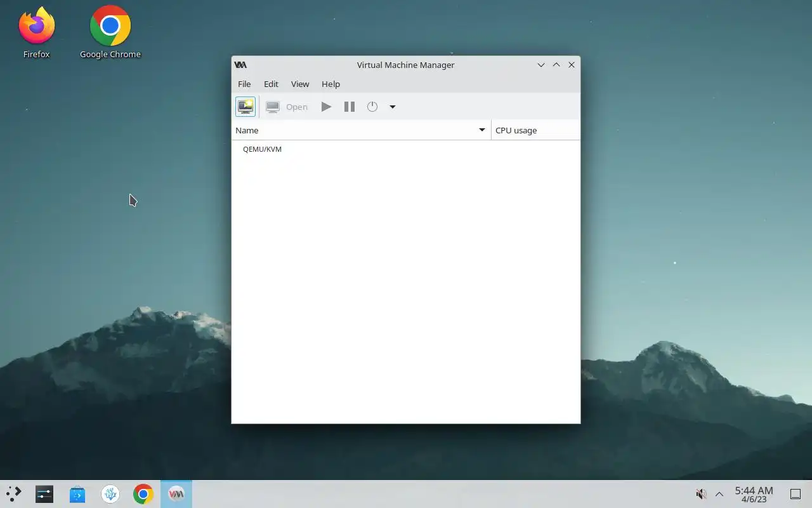
Task: Open the Help menu
Action: point(331,84)
